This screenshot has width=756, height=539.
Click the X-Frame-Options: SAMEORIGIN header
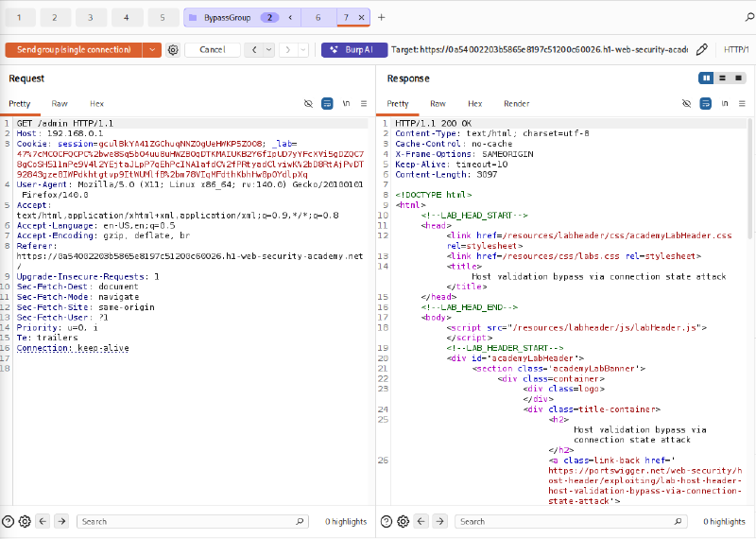point(464,154)
